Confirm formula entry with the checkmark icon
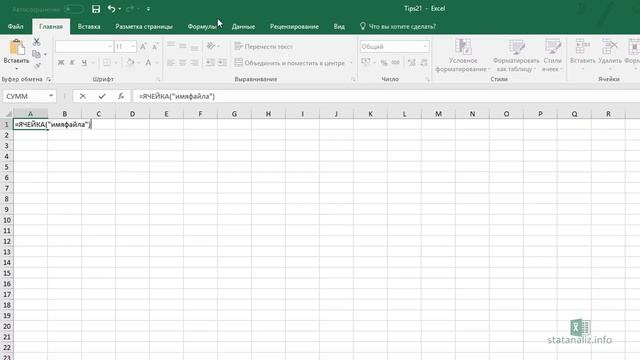 point(102,96)
